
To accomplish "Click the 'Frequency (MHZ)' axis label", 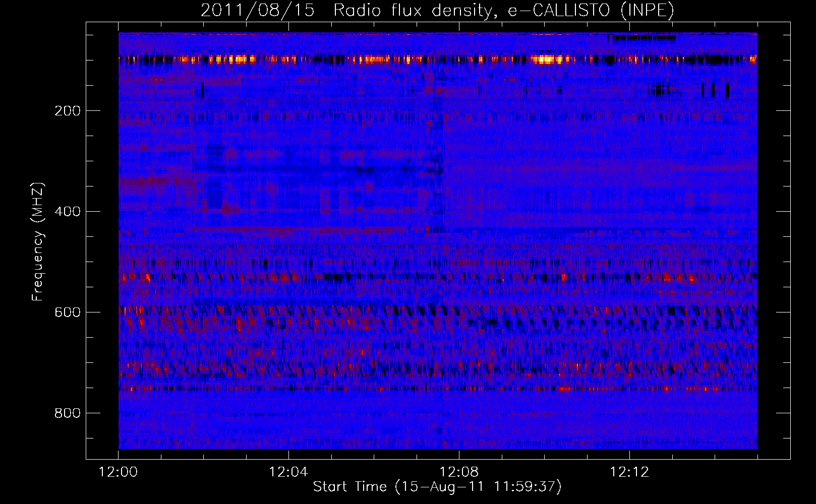I will click(x=38, y=241).
